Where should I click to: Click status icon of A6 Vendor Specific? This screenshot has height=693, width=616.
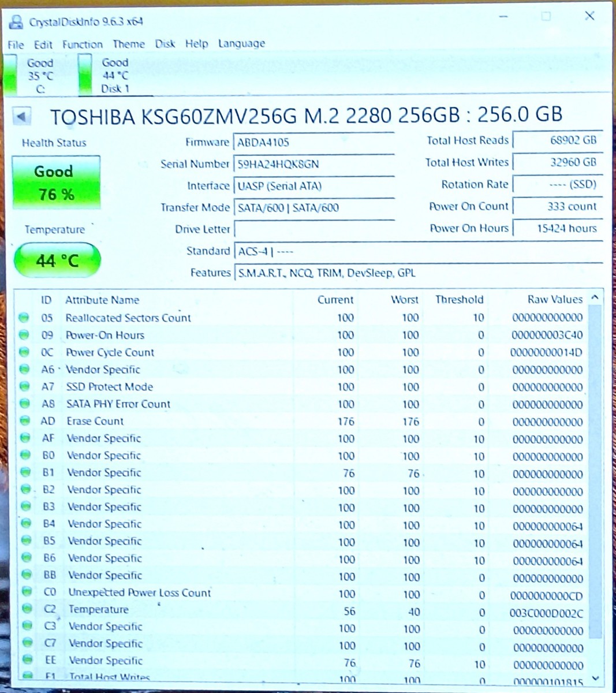point(24,369)
